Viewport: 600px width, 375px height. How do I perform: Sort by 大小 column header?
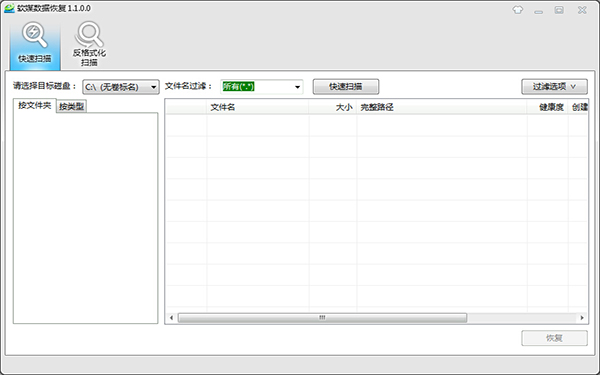point(333,108)
